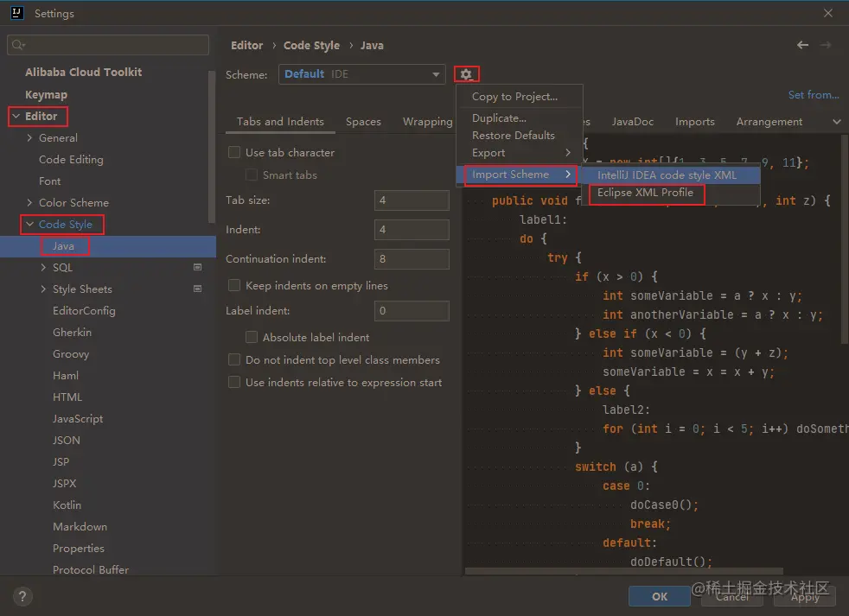Click the Tab size input field
This screenshot has width=849, height=616.
(412, 200)
